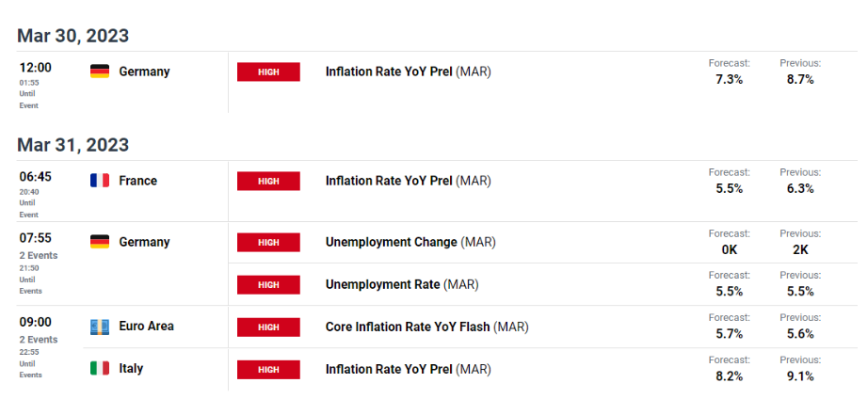Select the Mar 31, 2023 date header
The image size is (868, 399).
[72, 145]
